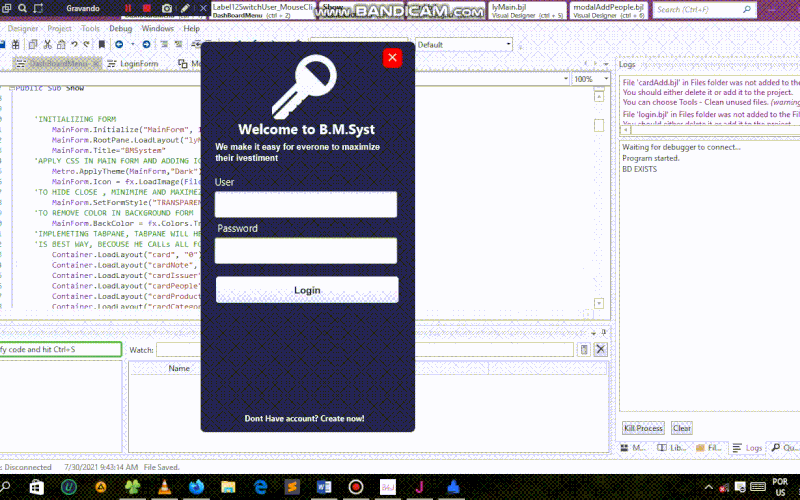800x500 pixels.
Task: Stop the Bandicam recording with red square
Action: pos(147,8)
